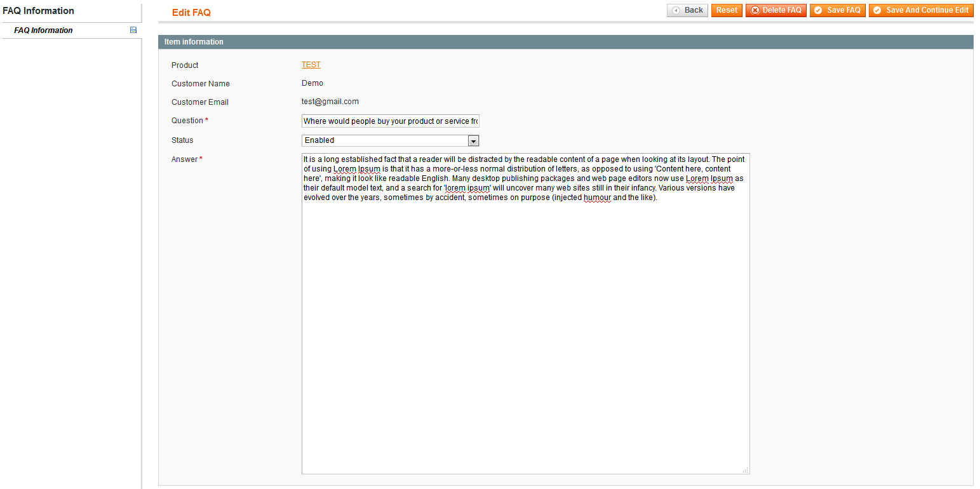Click the Status dropdown arrow

click(473, 140)
